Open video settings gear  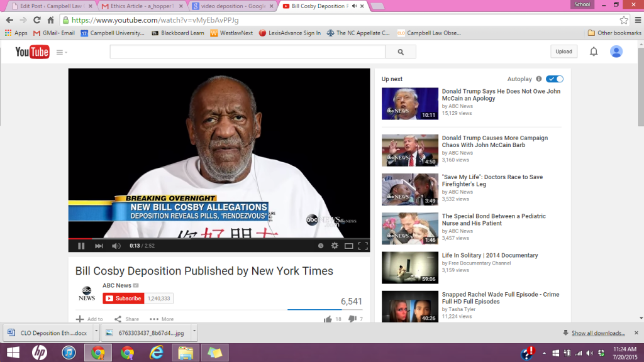click(x=335, y=246)
